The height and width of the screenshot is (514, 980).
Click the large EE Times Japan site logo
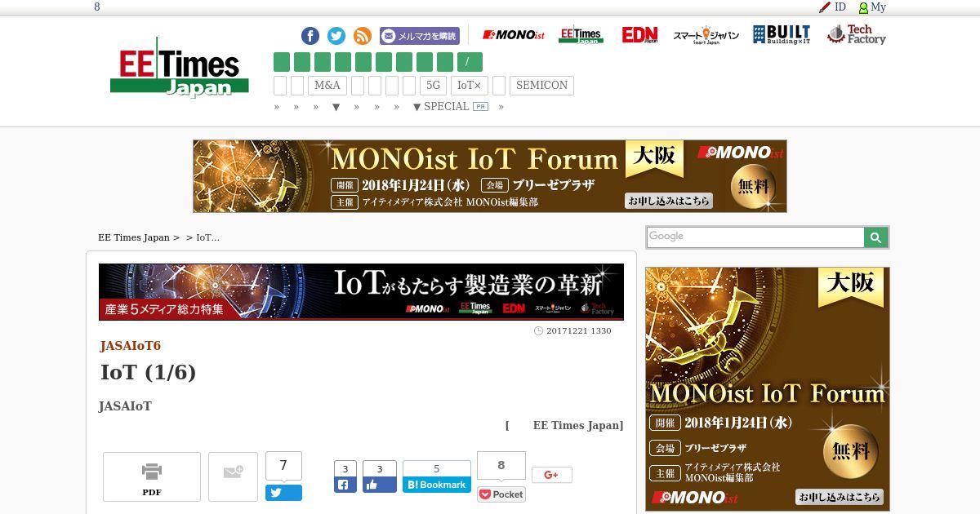tap(180, 67)
